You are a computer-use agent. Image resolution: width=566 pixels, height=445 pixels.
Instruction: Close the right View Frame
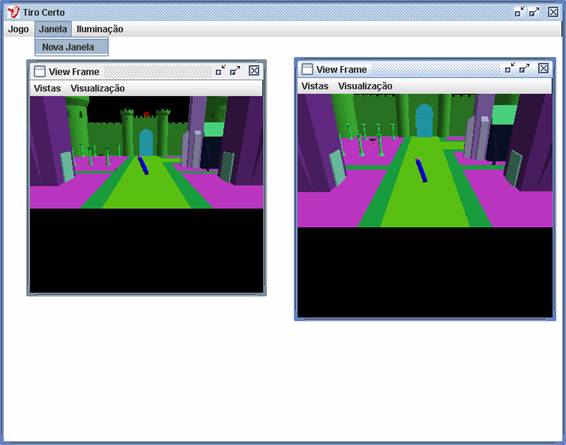543,68
